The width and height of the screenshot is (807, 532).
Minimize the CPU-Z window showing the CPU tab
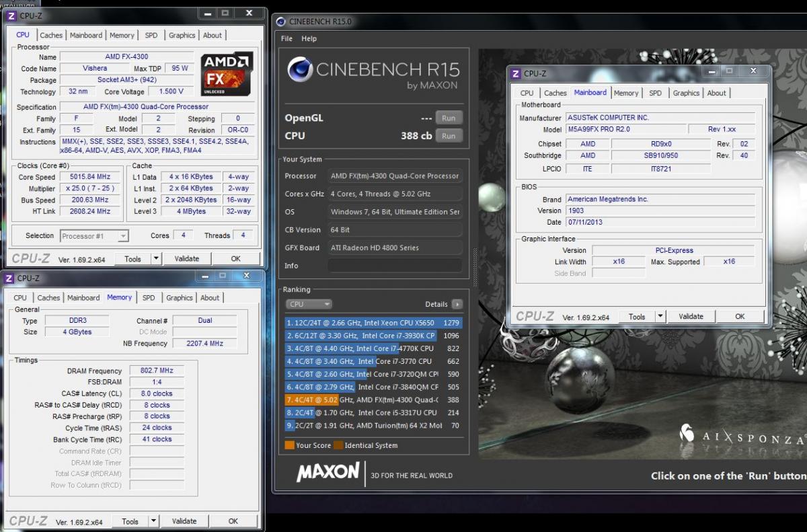click(208, 13)
